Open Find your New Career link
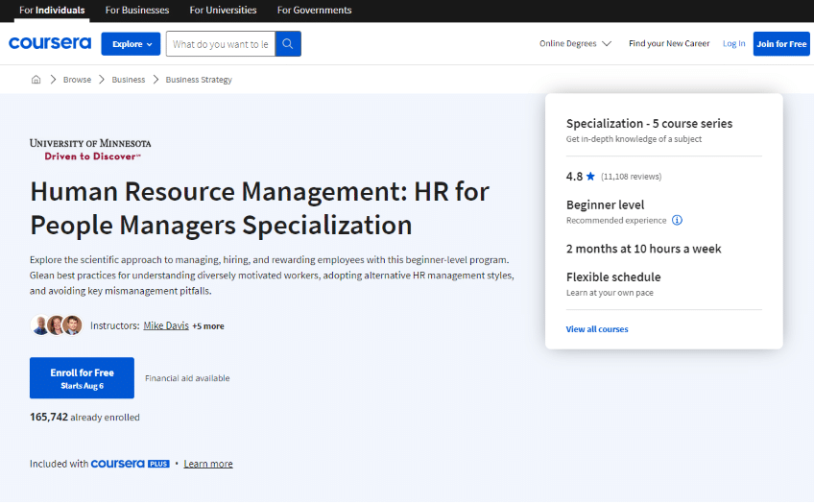Image resolution: width=814 pixels, height=504 pixels. 669,43
